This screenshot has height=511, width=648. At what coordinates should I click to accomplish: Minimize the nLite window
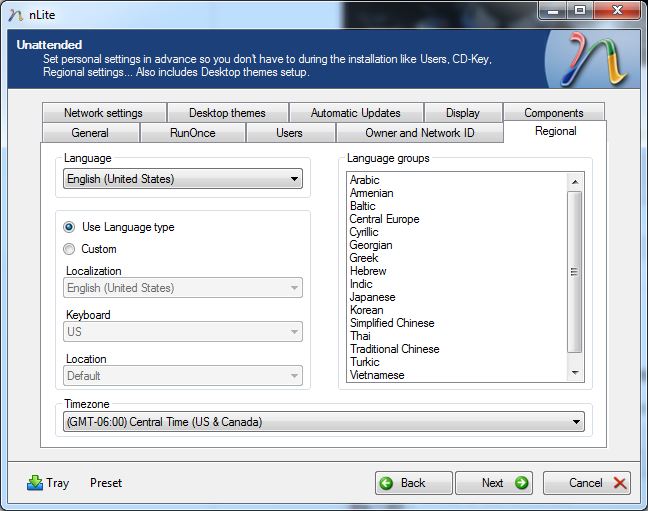pos(553,11)
